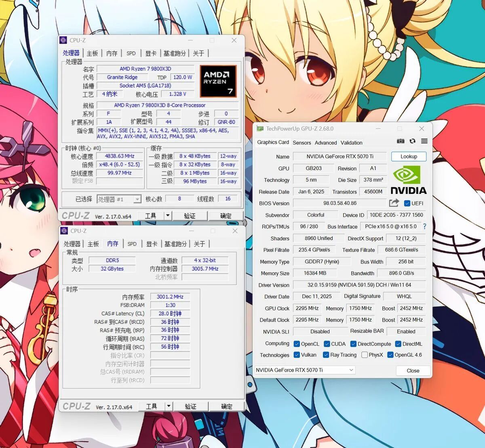Click the Memory Size field 16384 MB
This screenshot has height=448, width=485.
click(315, 273)
